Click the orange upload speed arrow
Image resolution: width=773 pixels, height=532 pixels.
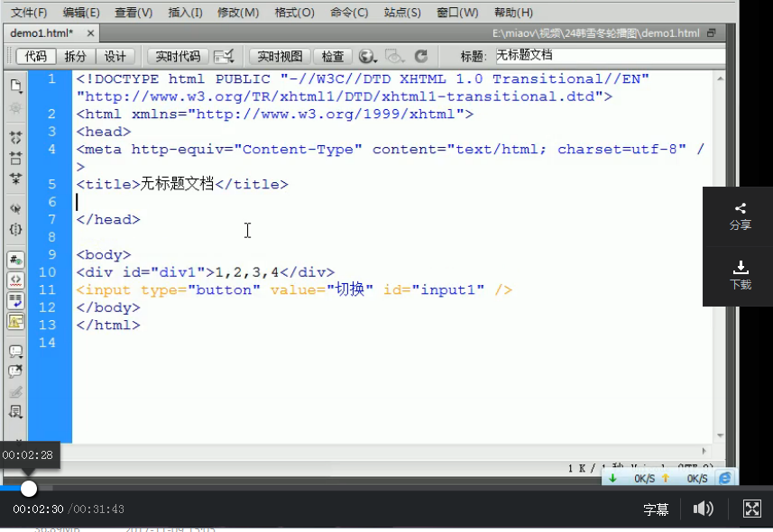[x=666, y=478]
